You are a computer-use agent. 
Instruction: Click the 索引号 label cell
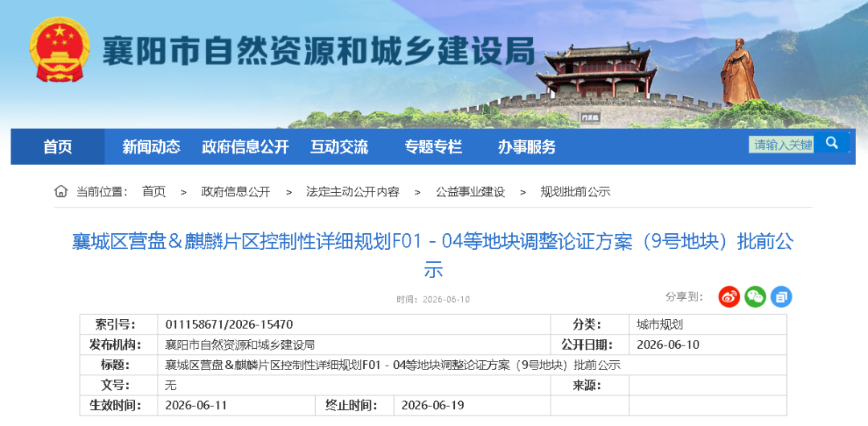point(119,325)
